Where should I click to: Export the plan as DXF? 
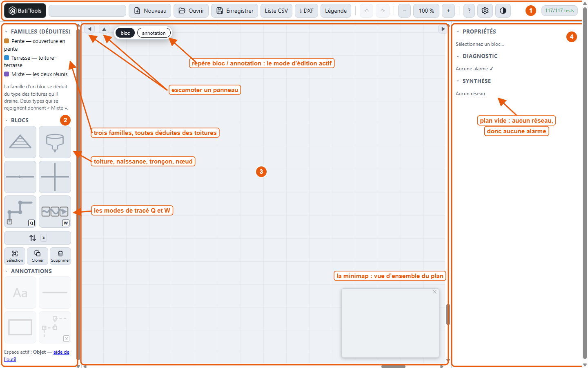306,11
